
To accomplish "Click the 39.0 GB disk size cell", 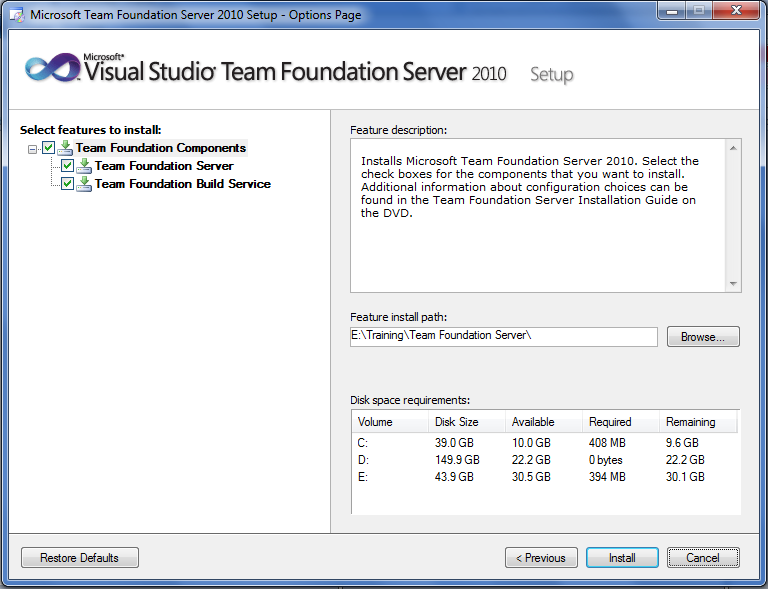I will [x=454, y=443].
